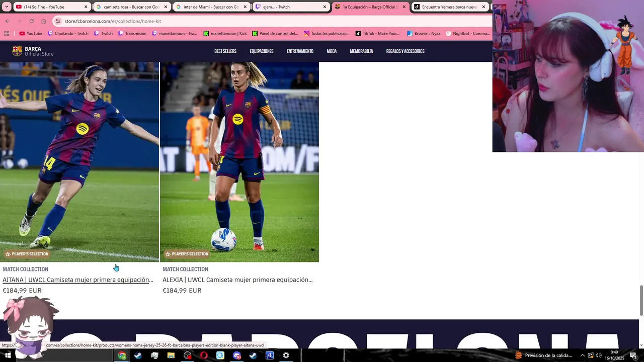This screenshot has height=362, width=644.
Task: Click Player's Selection badge on Alexia photo
Action: pyautogui.click(x=187, y=254)
